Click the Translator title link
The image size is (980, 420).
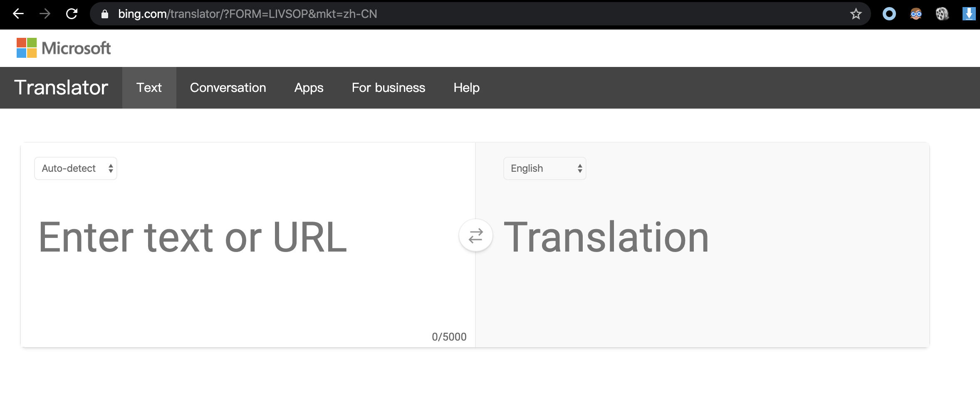point(61,88)
